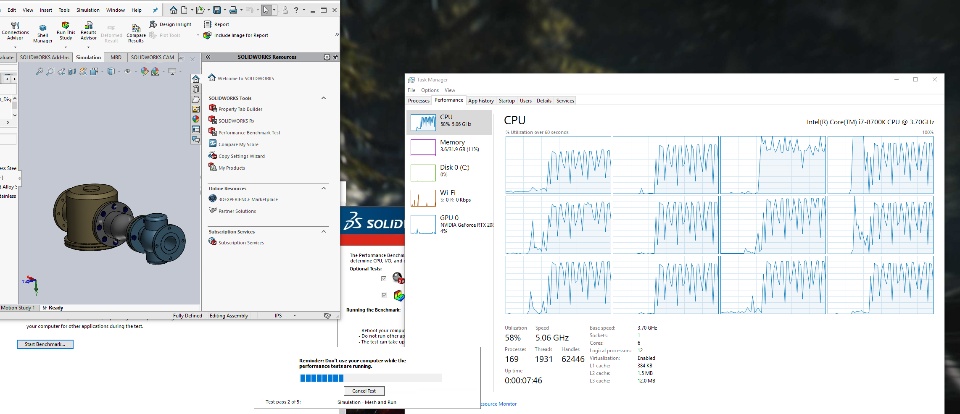Open My Products link

pyautogui.click(x=231, y=168)
